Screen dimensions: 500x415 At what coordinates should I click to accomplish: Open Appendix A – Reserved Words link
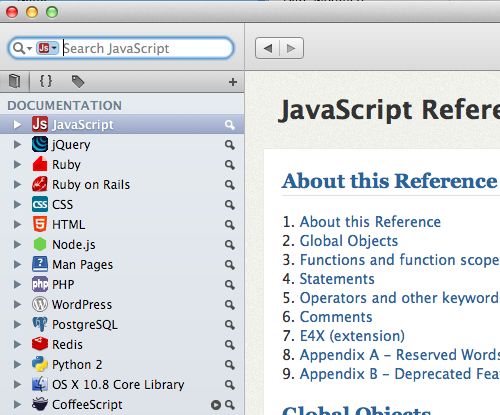pyautogui.click(x=400, y=355)
